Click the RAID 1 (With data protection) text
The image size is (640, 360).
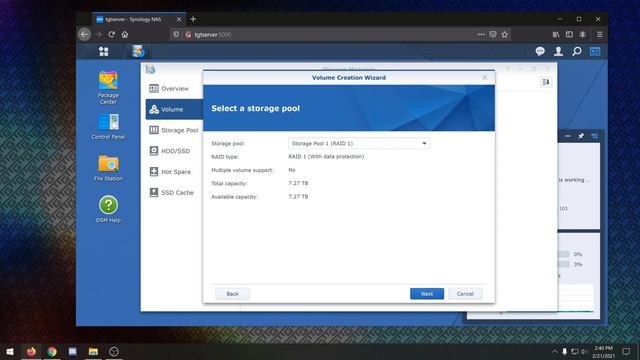click(326, 157)
